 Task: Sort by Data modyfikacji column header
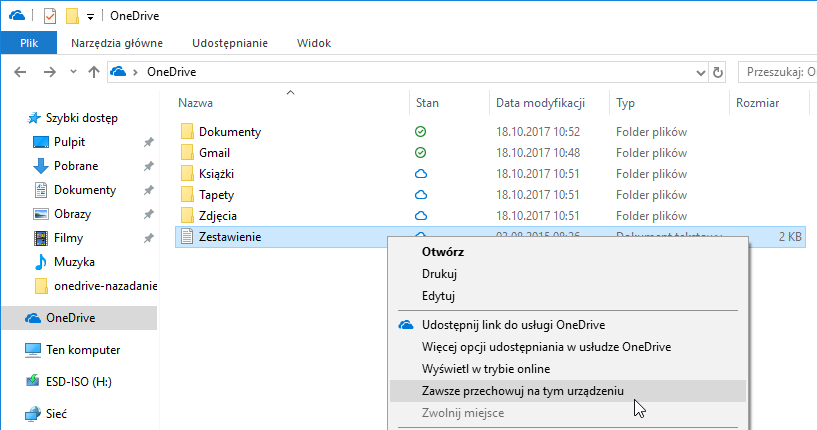click(x=540, y=103)
